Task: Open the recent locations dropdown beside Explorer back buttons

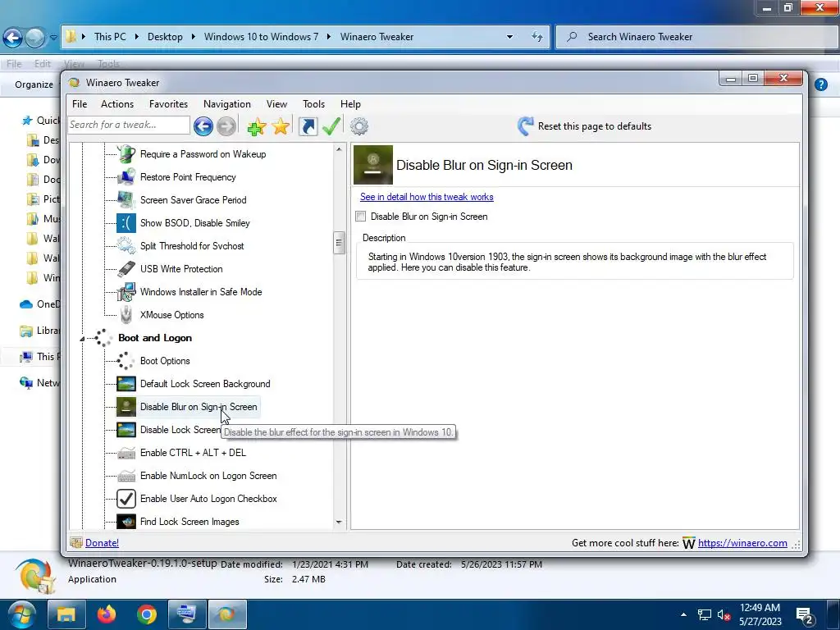Action: (x=53, y=38)
